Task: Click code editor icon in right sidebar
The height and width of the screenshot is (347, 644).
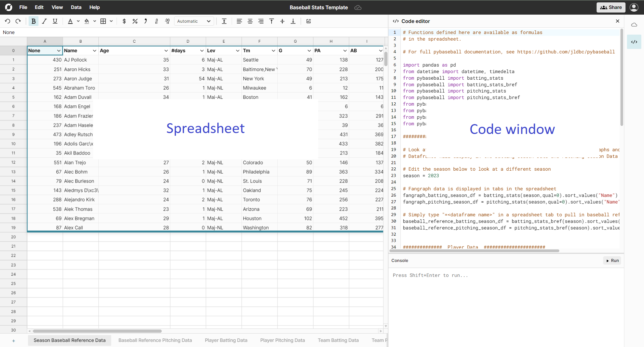Action: coord(634,42)
